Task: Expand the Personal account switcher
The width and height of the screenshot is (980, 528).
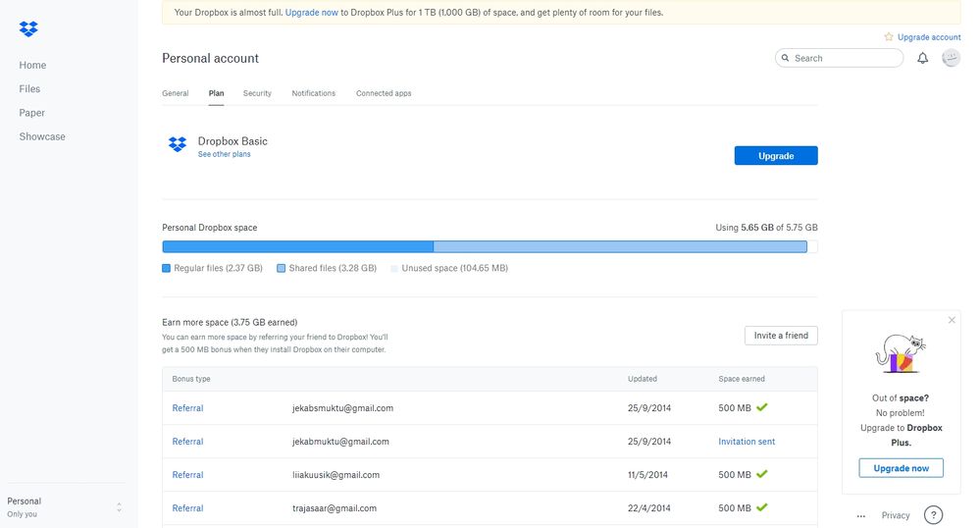Action: [x=119, y=506]
